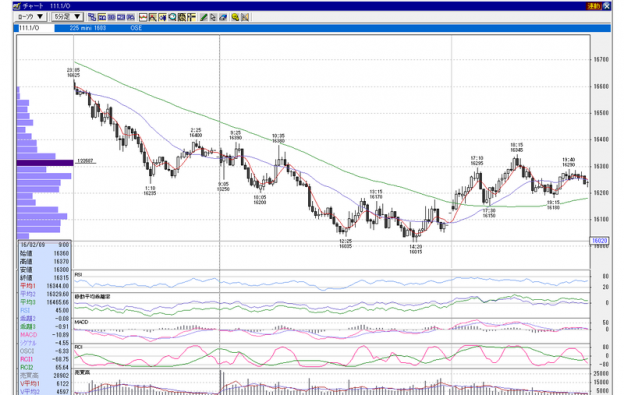Click the last toolbar icon beside the key
Image resolution: width=624 pixels, height=395 pixels.
245,17
